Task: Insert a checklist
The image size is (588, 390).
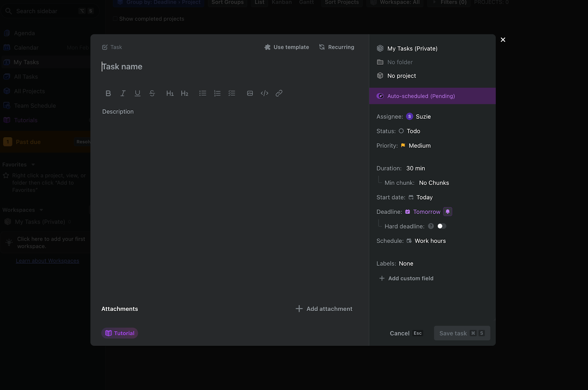Action: [x=232, y=93]
